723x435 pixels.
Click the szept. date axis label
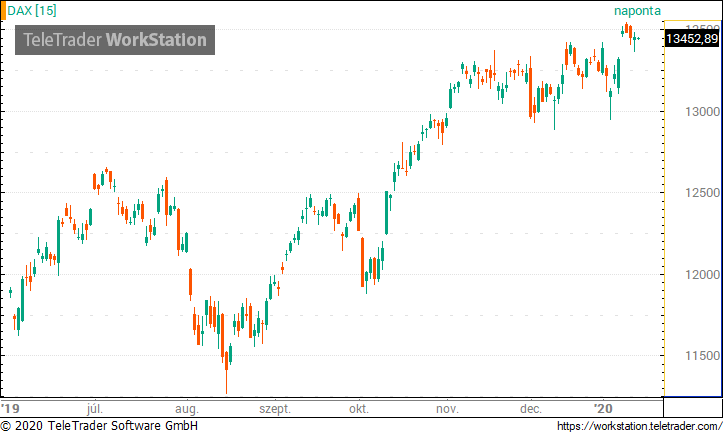275,409
